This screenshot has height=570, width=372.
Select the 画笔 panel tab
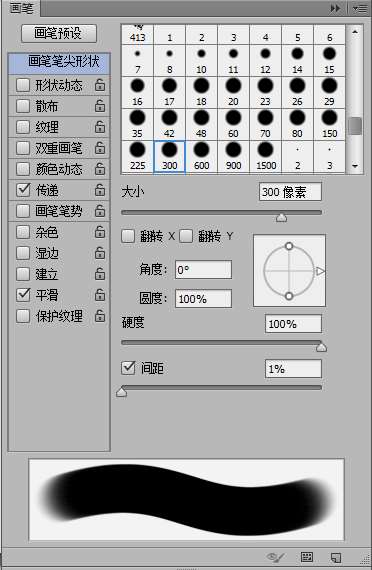pyautogui.click(x=21, y=8)
